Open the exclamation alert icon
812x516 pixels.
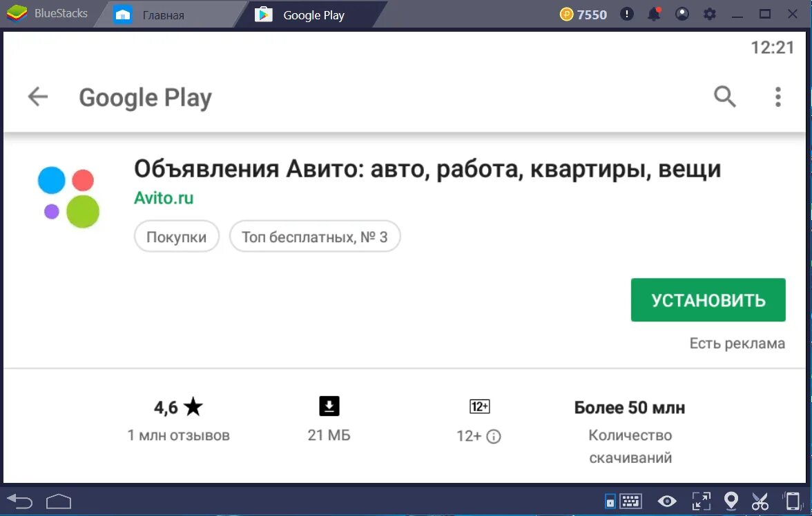pyautogui.click(x=627, y=14)
